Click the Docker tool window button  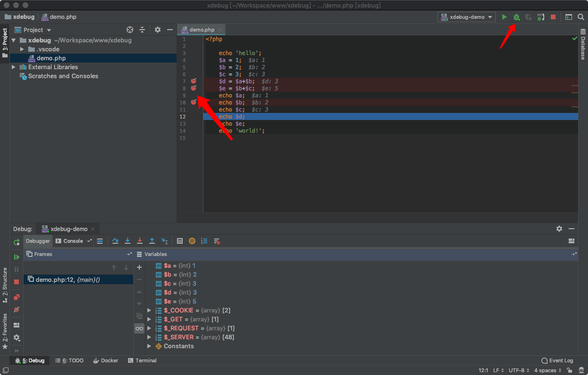click(x=105, y=360)
